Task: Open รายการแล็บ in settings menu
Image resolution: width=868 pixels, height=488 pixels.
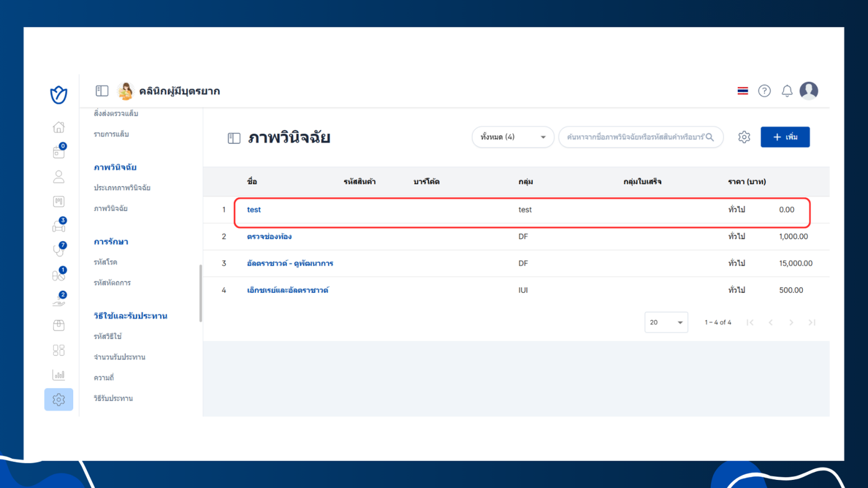Action: coord(111,134)
